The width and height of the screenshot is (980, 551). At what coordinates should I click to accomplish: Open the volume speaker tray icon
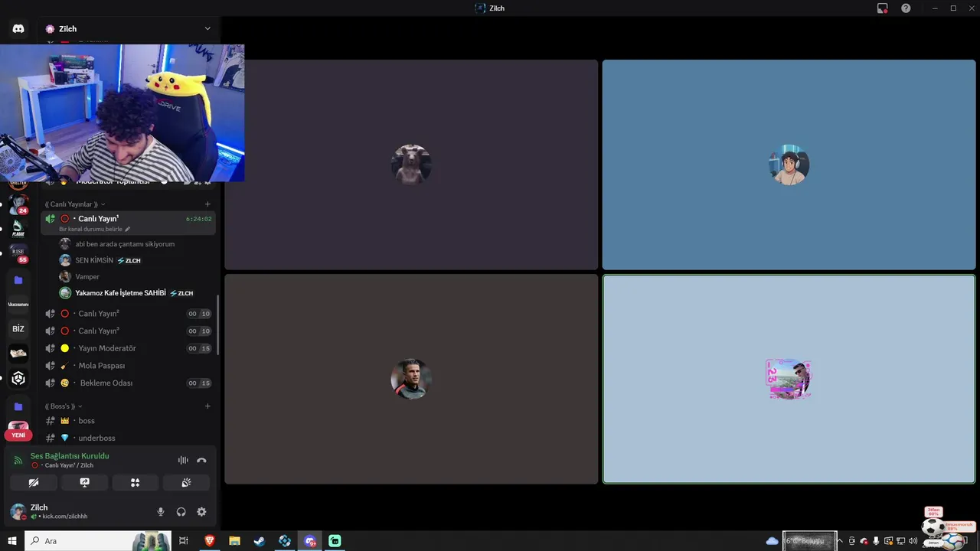coord(913,541)
